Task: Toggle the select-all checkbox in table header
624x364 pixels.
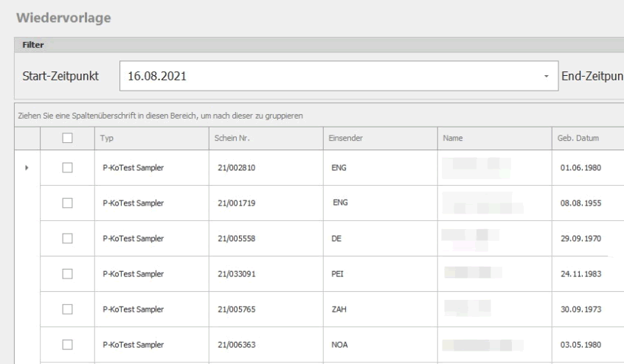Action: coord(66,138)
